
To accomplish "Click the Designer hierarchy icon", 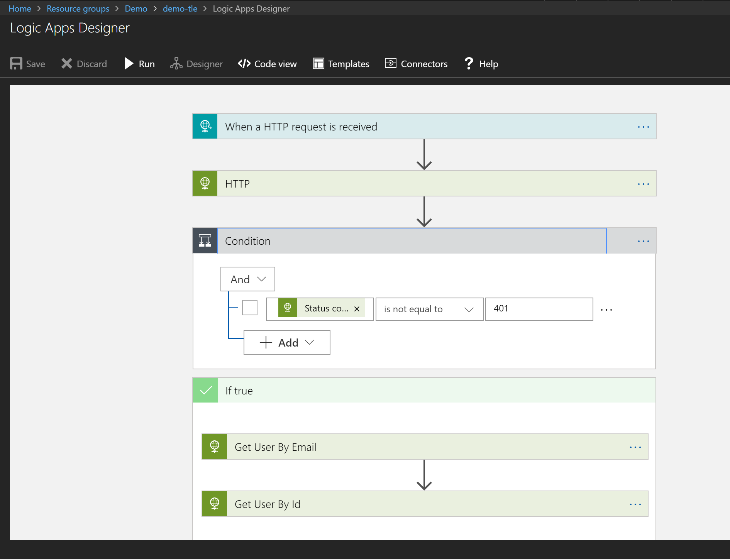I will (x=176, y=64).
